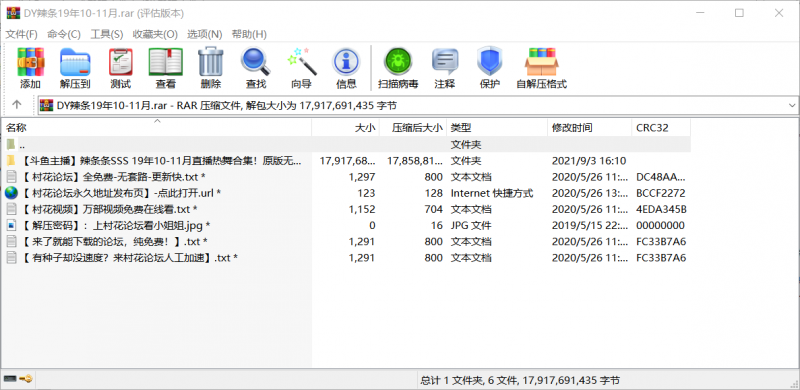Select the JPG file icon for 解压密码
The image size is (800, 390).
pos(11,225)
